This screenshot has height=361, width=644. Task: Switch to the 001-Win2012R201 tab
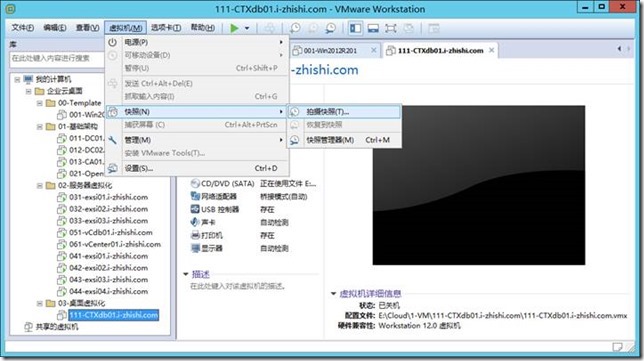pyautogui.click(x=330, y=51)
